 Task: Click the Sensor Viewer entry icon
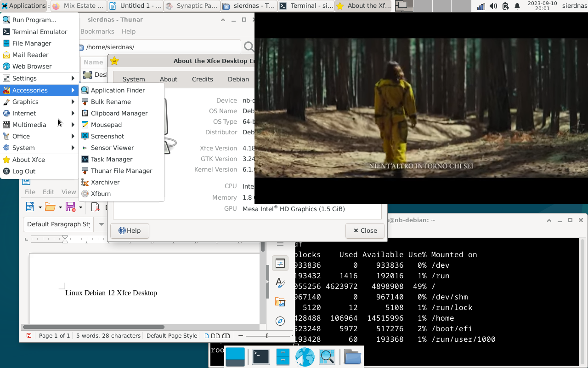[85, 148]
